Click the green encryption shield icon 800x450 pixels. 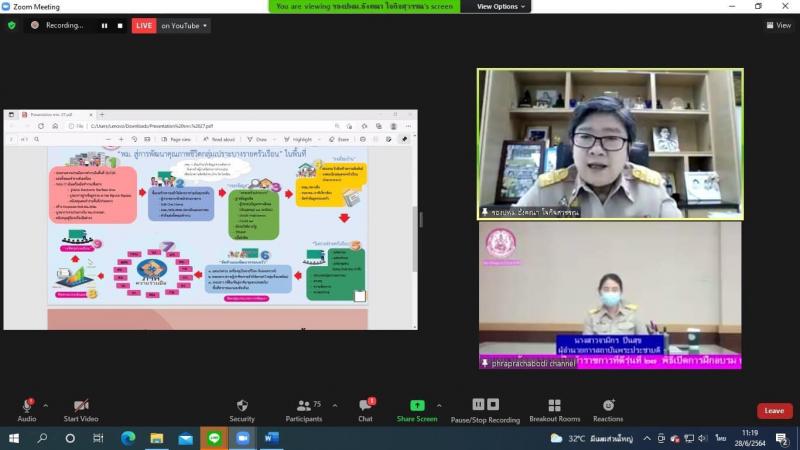click(x=12, y=26)
